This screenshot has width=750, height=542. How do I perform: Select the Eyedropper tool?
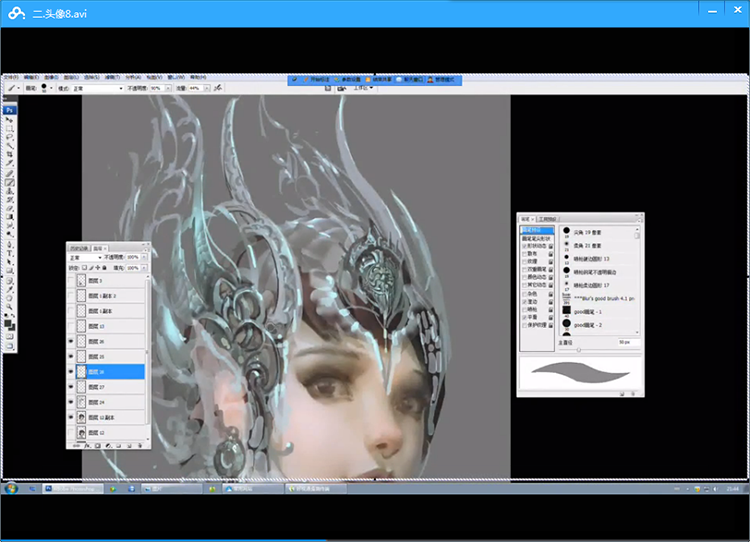click(x=10, y=289)
